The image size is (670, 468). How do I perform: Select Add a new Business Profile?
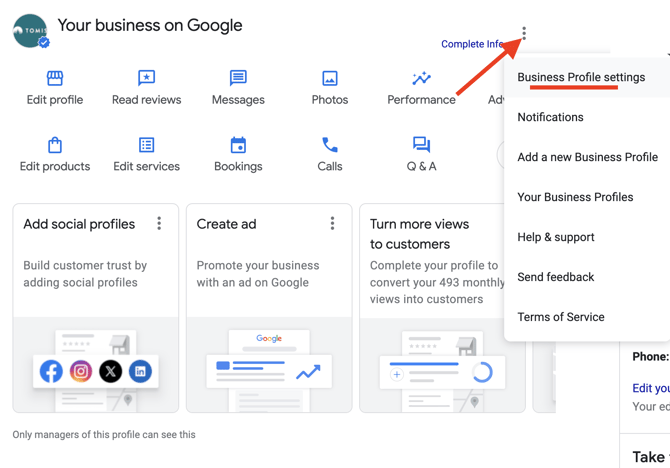(x=587, y=157)
